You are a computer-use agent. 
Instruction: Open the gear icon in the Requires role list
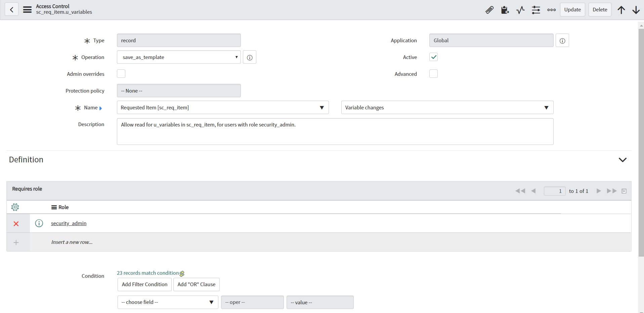(x=15, y=207)
